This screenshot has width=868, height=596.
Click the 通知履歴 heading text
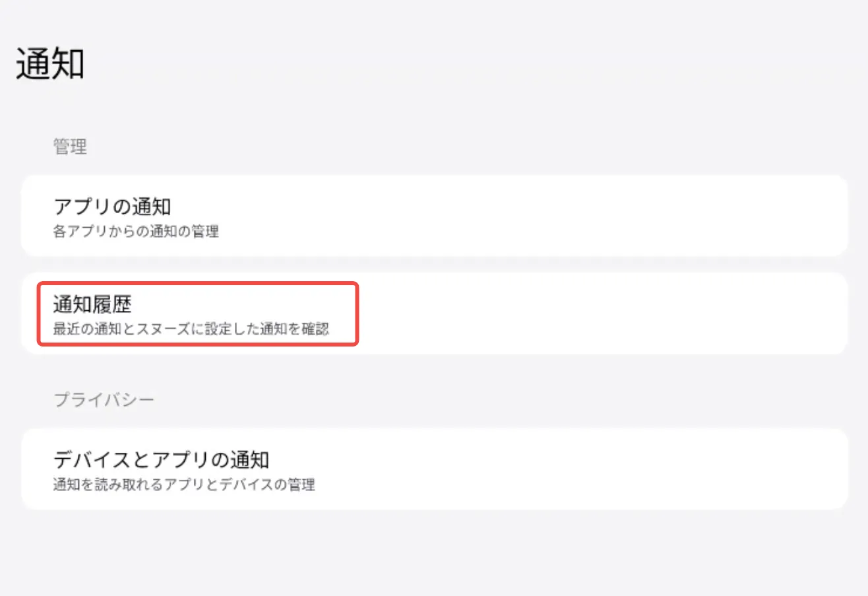(x=92, y=304)
